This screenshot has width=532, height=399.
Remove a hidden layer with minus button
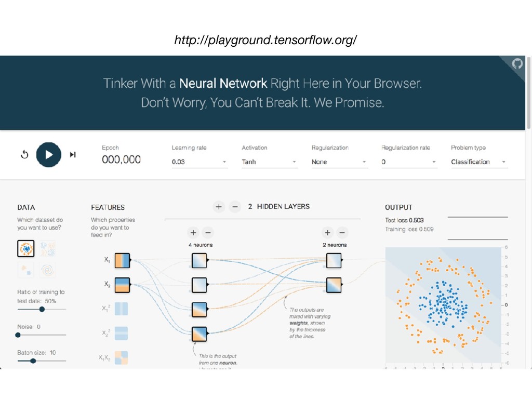235,207
